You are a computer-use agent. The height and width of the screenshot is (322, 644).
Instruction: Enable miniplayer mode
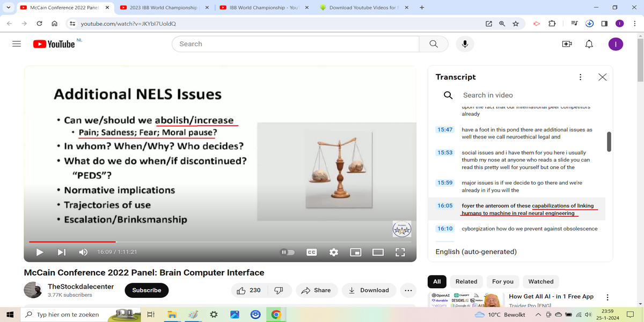[x=355, y=252]
